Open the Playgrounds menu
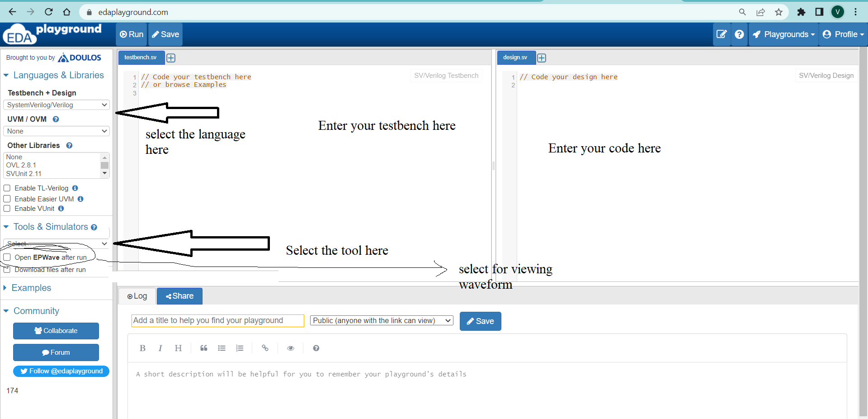Screen dimensions: 868x419 (x=783, y=34)
